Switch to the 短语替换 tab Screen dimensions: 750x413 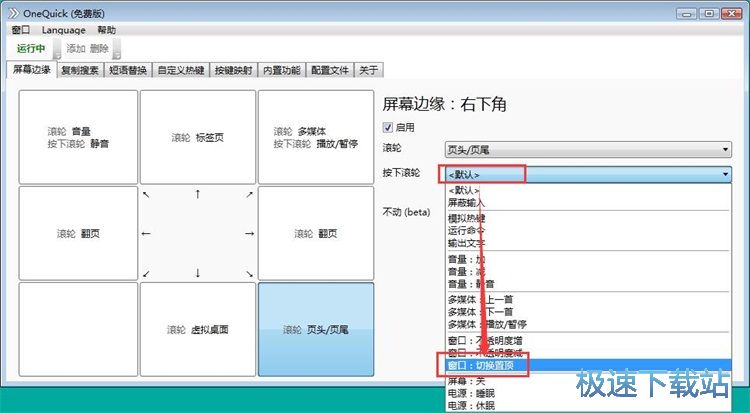coord(128,70)
